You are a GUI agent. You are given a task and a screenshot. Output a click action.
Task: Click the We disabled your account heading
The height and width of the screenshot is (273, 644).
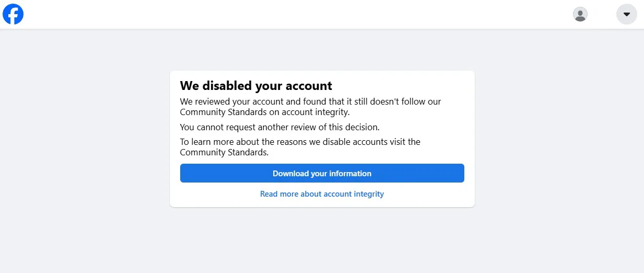[256, 86]
